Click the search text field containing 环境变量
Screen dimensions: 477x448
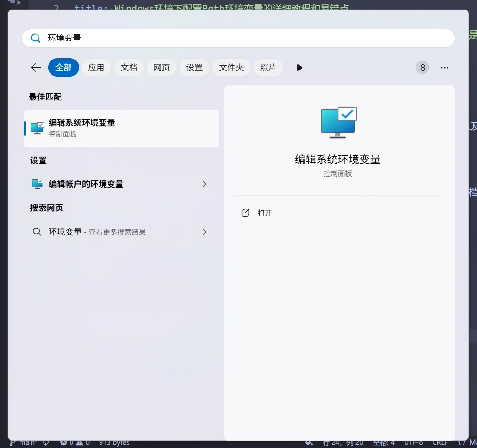tap(238, 39)
